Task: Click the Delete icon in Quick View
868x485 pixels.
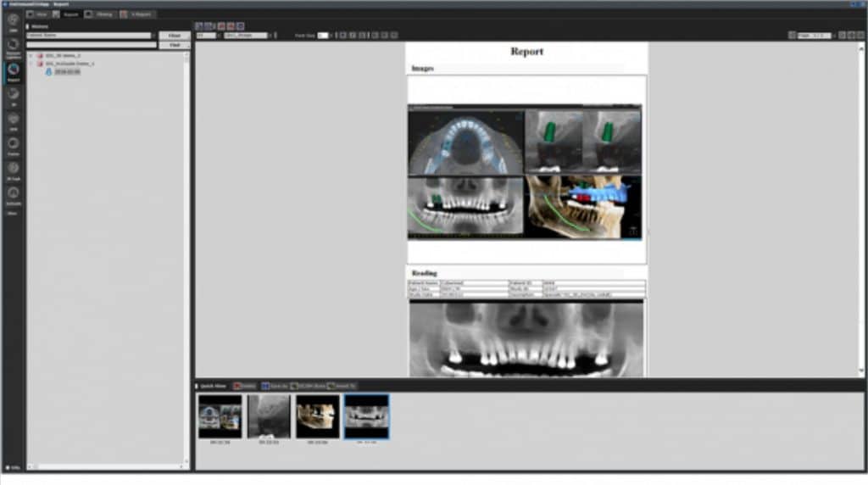Action: (x=238, y=386)
